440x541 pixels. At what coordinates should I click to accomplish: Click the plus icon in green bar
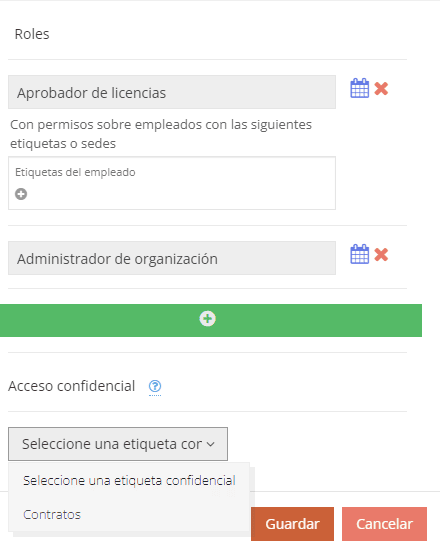pyautogui.click(x=207, y=318)
